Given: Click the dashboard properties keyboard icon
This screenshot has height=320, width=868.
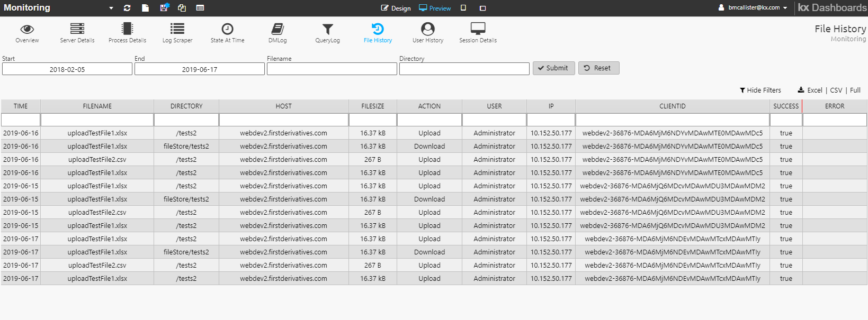Looking at the screenshot, I should (200, 8).
